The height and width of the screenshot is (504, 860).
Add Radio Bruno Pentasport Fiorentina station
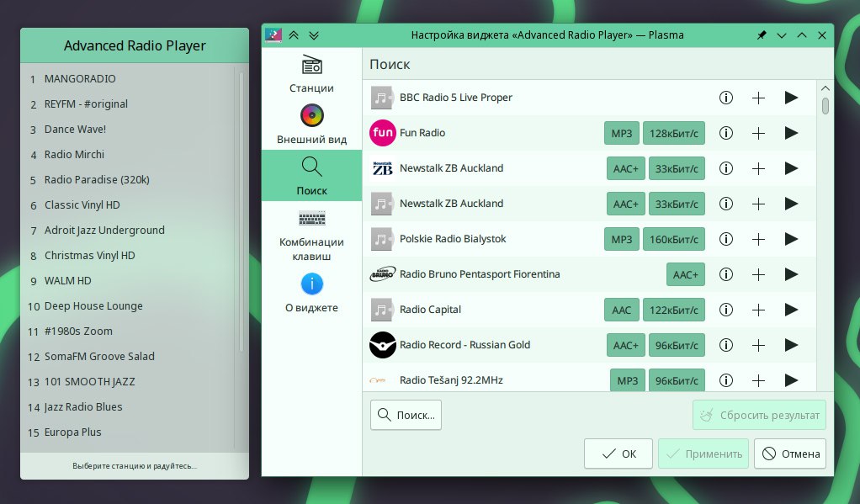[x=758, y=274]
